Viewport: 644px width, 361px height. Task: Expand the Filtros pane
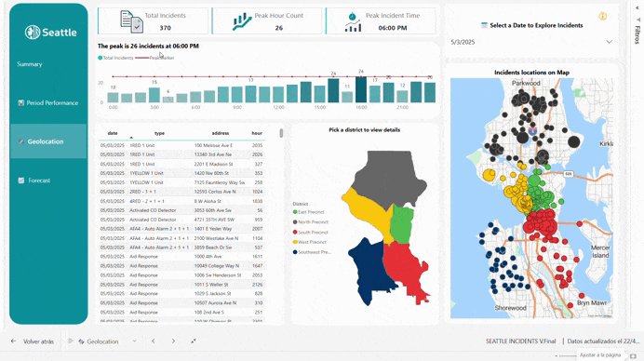[x=637, y=7]
